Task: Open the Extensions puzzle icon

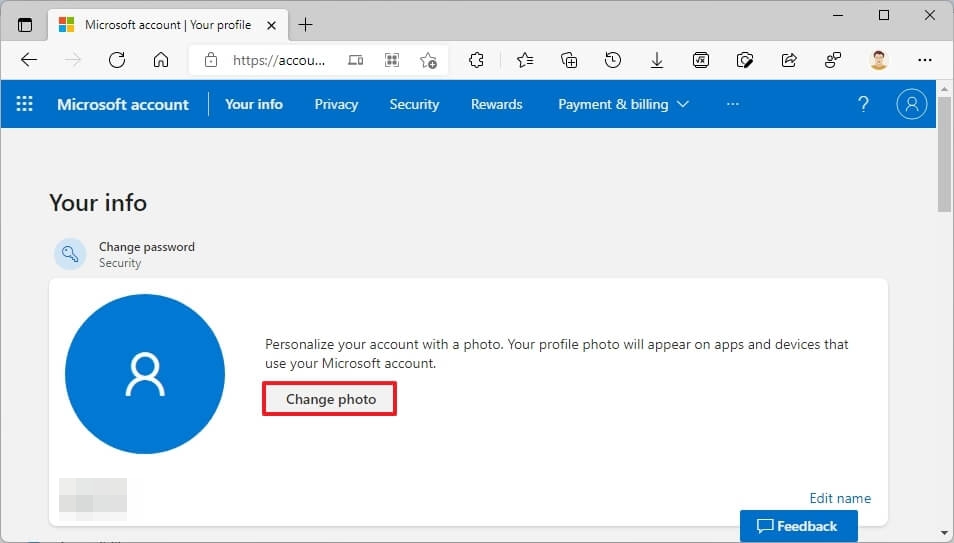Action: (476, 60)
